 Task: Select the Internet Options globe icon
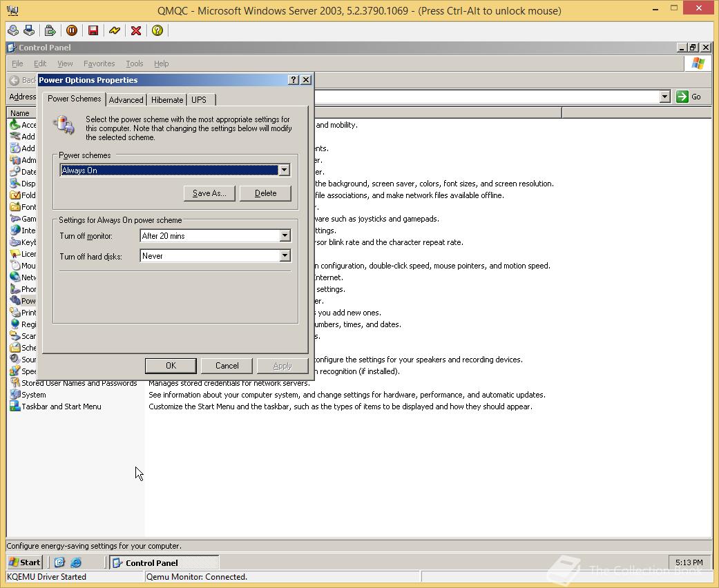(x=15, y=230)
